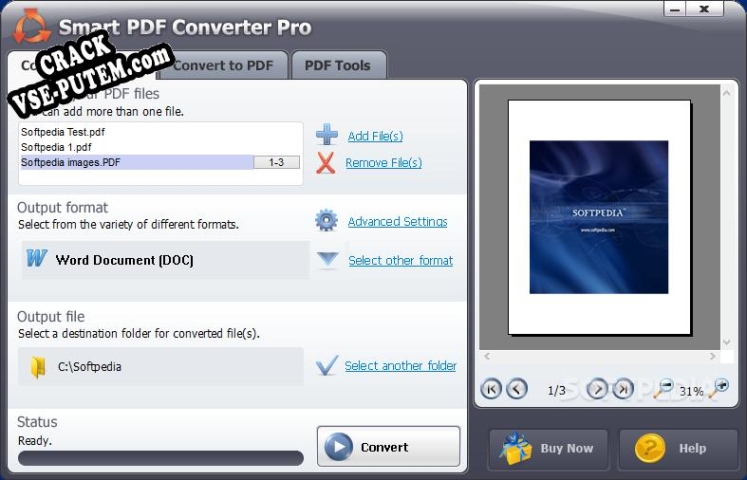Zoom out the preview with the minus magnifier
The height and width of the screenshot is (480, 747).
click(x=663, y=388)
